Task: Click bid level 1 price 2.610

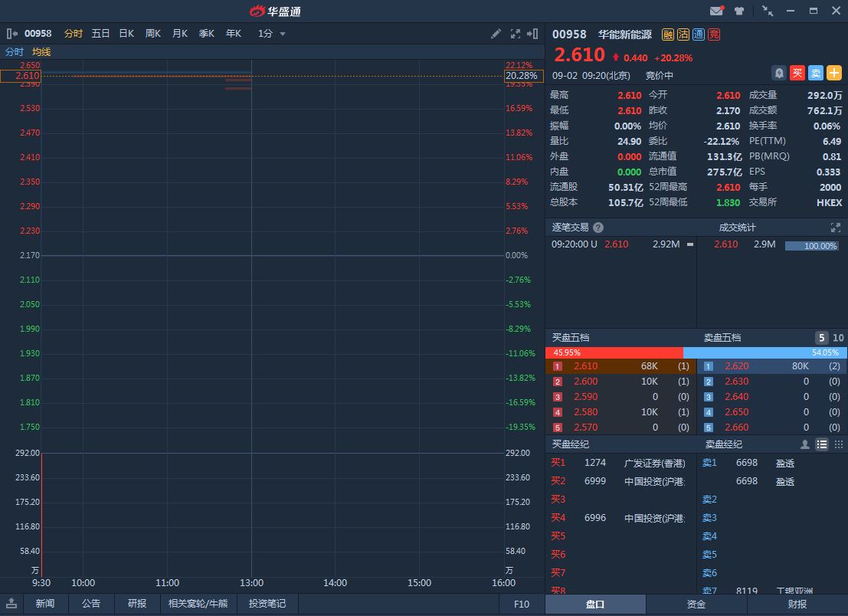Action: [x=586, y=366]
